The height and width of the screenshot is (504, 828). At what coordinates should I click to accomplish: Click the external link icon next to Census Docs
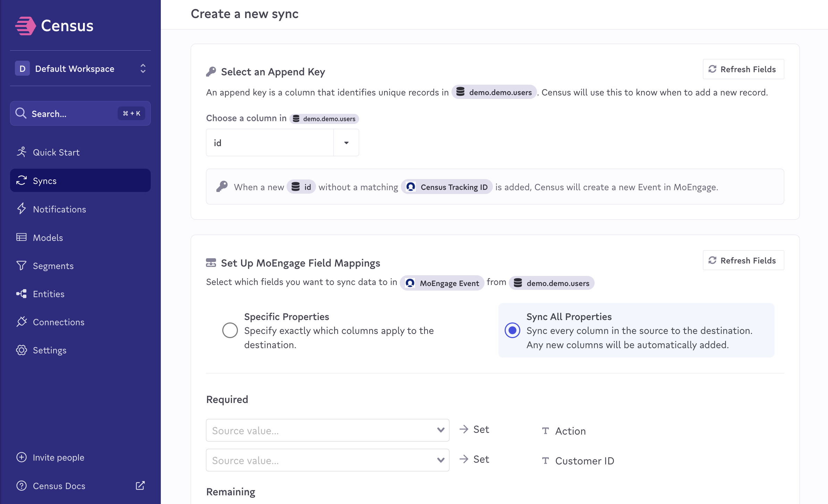[x=140, y=486]
